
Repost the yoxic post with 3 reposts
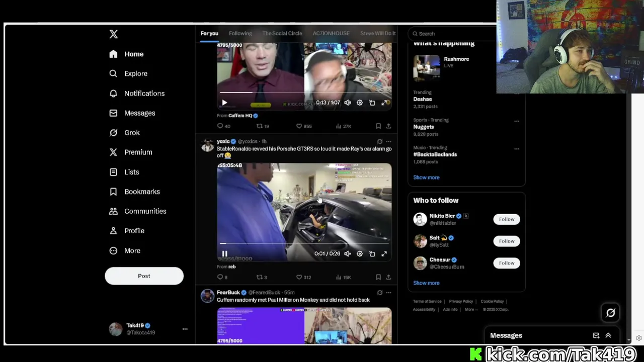262,277
